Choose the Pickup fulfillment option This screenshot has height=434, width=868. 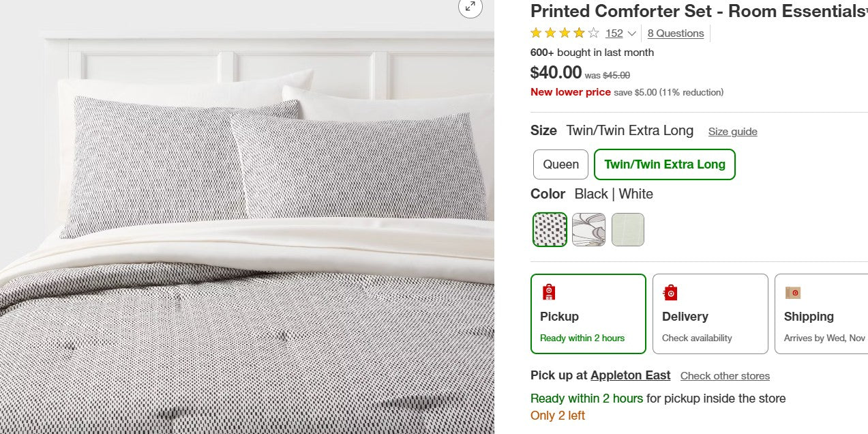click(x=588, y=314)
